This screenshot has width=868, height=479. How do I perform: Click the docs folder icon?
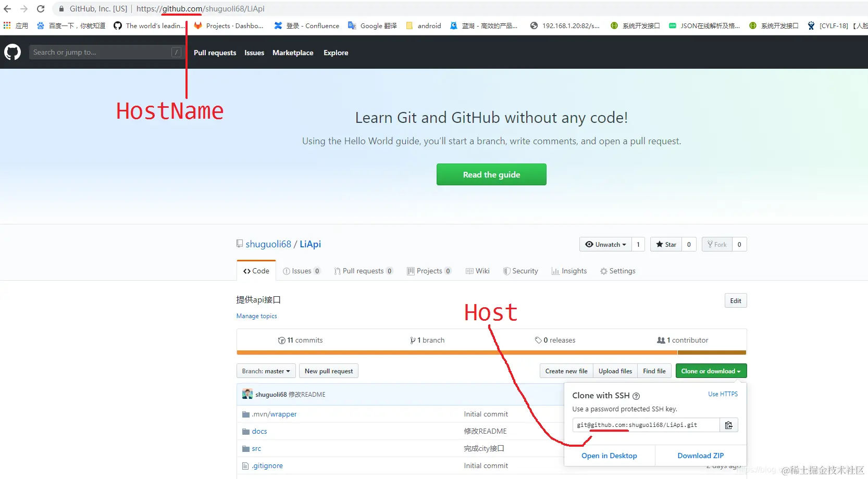246,432
